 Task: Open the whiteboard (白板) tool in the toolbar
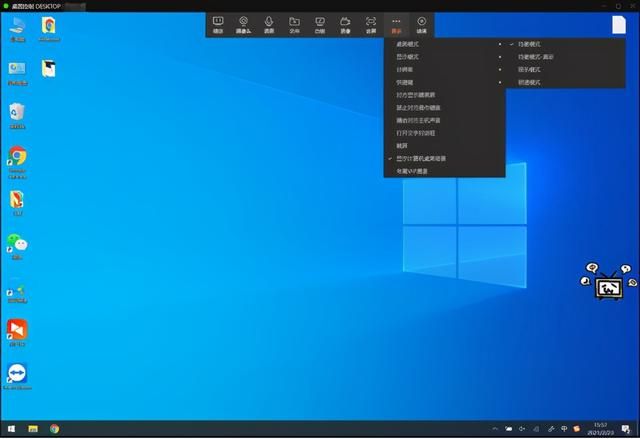click(320, 24)
